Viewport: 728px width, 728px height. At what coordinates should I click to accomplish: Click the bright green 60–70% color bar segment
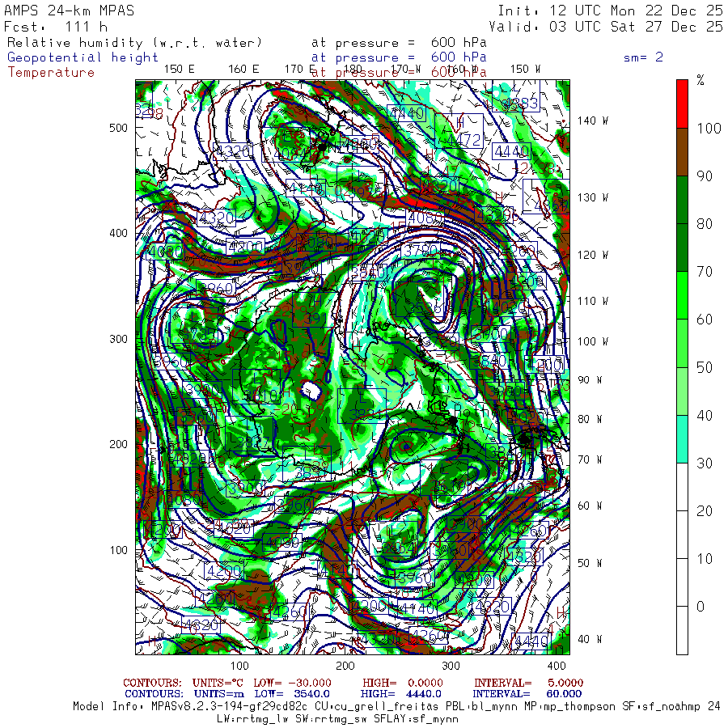tap(682, 295)
